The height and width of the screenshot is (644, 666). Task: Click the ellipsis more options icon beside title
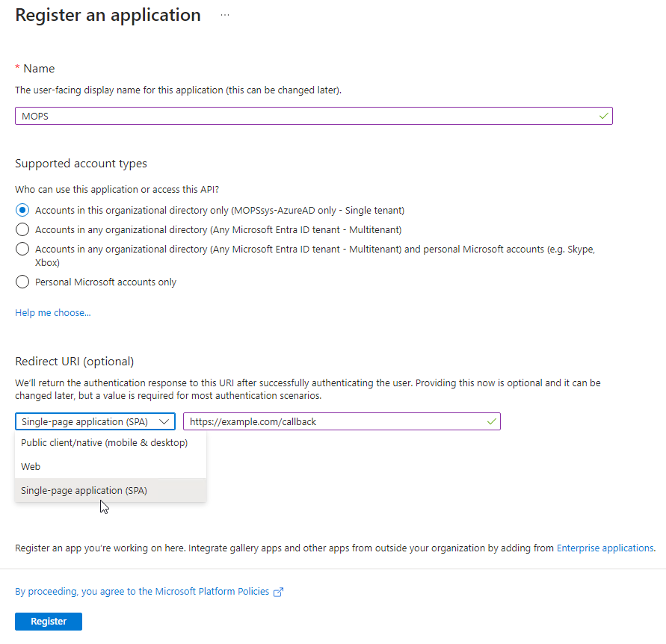point(225,15)
